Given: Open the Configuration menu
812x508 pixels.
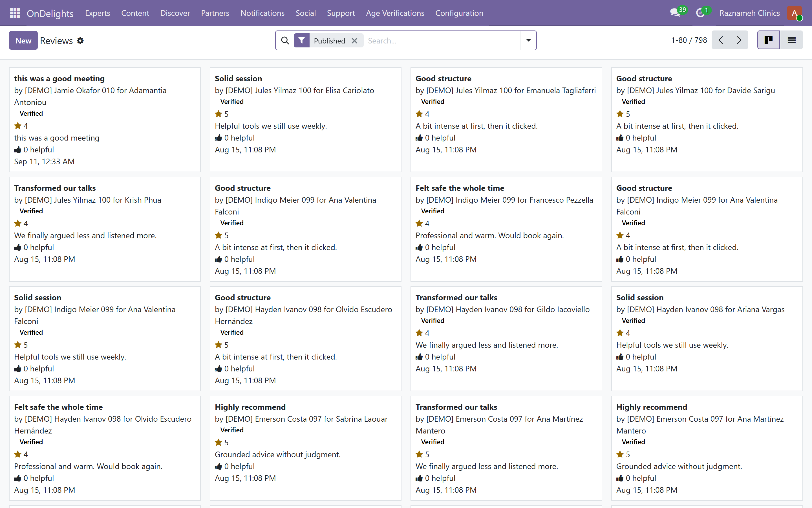Looking at the screenshot, I should pos(459,13).
